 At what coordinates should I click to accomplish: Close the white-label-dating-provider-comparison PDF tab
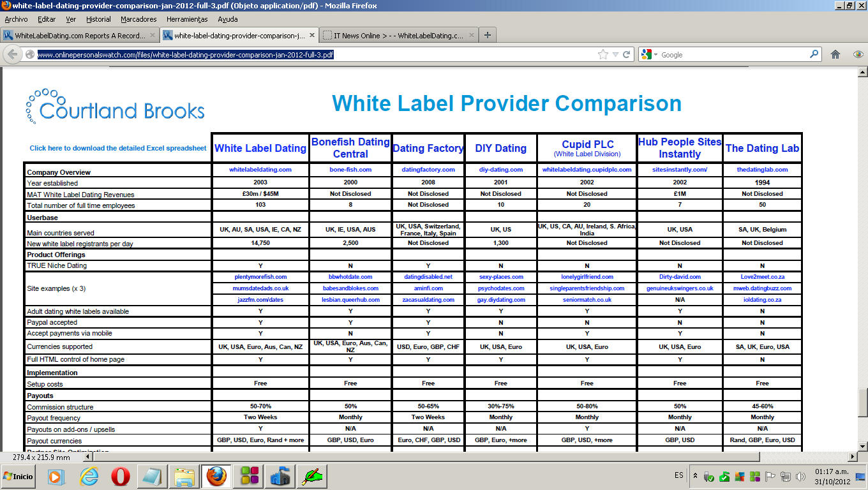(x=311, y=36)
